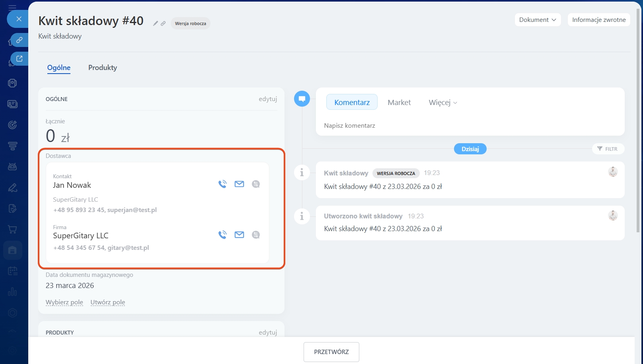The width and height of the screenshot is (643, 364).
Task: Open the Dokument dropdown menu
Action: [538, 20]
